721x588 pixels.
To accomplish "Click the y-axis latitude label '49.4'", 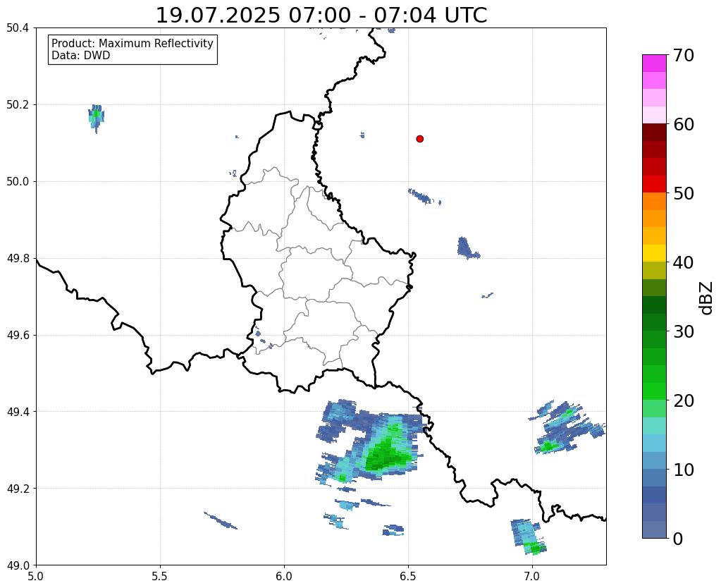I will pyautogui.click(x=17, y=411).
